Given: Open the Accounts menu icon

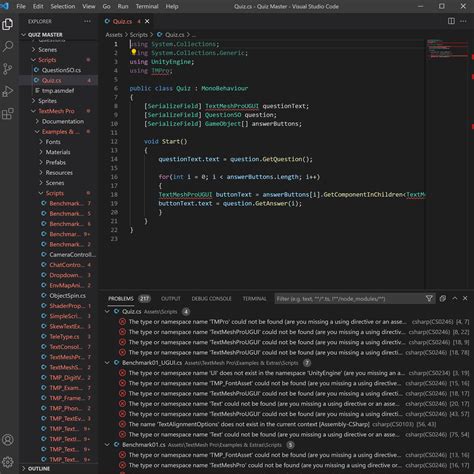Looking at the screenshot, I should pyautogui.click(x=8, y=440).
